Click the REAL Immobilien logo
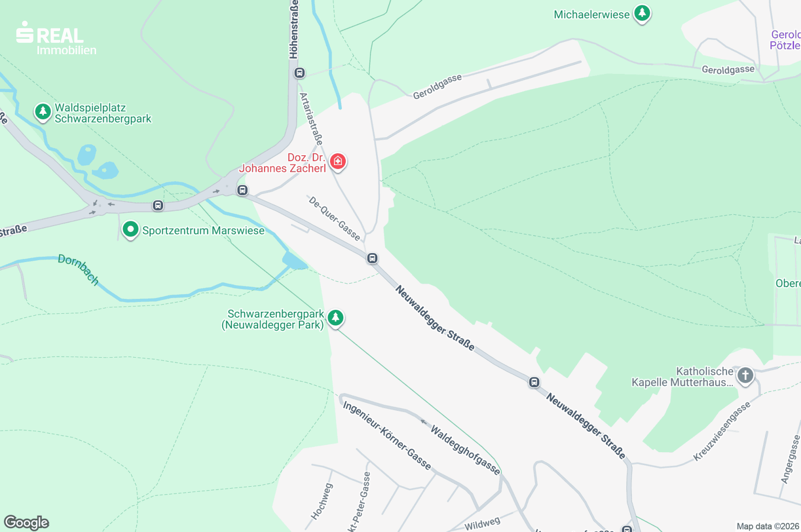The width and height of the screenshot is (801, 532). pyautogui.click(x=56, y=38)
